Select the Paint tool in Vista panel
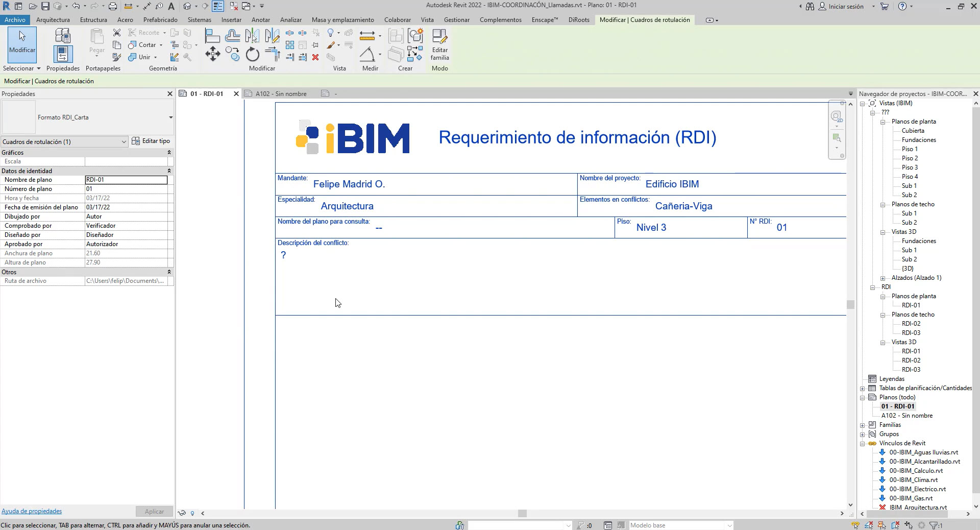Screen dimensions: 980x530 (330, 46)
